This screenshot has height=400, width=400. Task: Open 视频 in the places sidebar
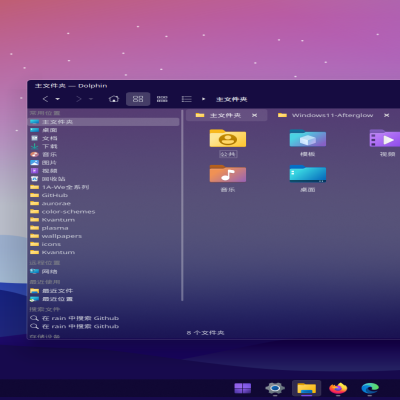[104, 171]
